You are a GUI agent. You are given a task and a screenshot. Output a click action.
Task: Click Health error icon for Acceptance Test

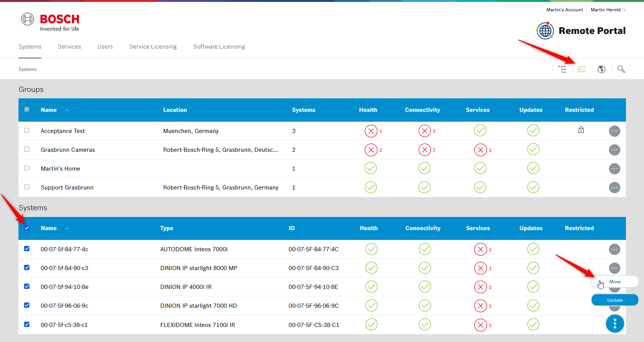click(x=371, y=131)
